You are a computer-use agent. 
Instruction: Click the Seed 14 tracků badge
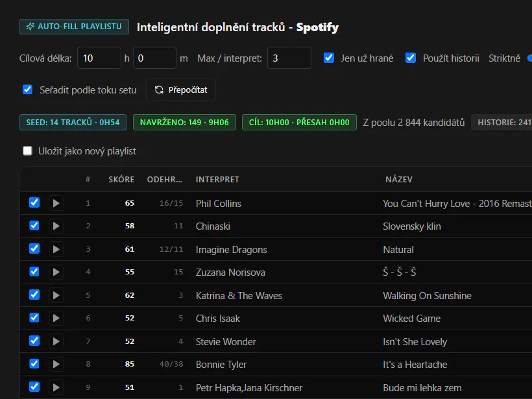click(x=73, y=123)
